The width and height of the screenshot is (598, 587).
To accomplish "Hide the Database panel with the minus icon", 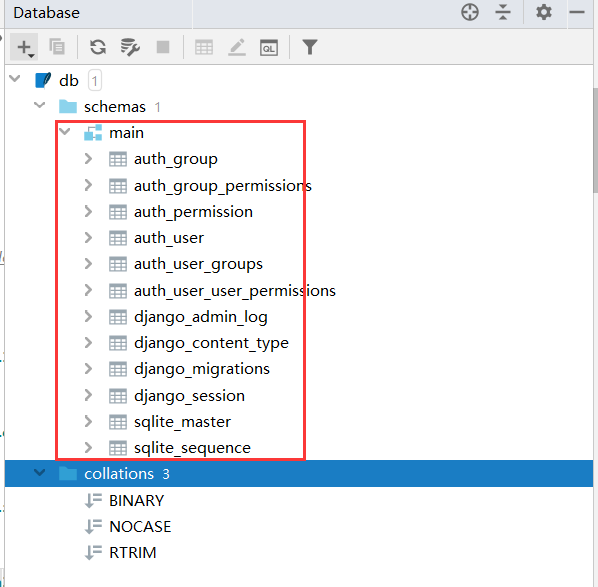I will pyautogui.click(x=577, y=12).
